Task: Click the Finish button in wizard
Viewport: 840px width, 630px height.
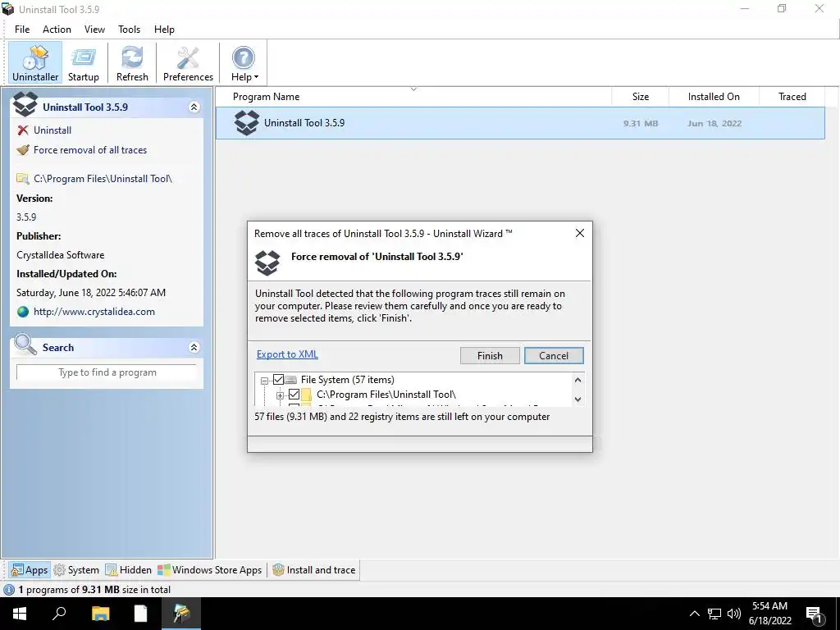Action: click(x=490, y=356)
